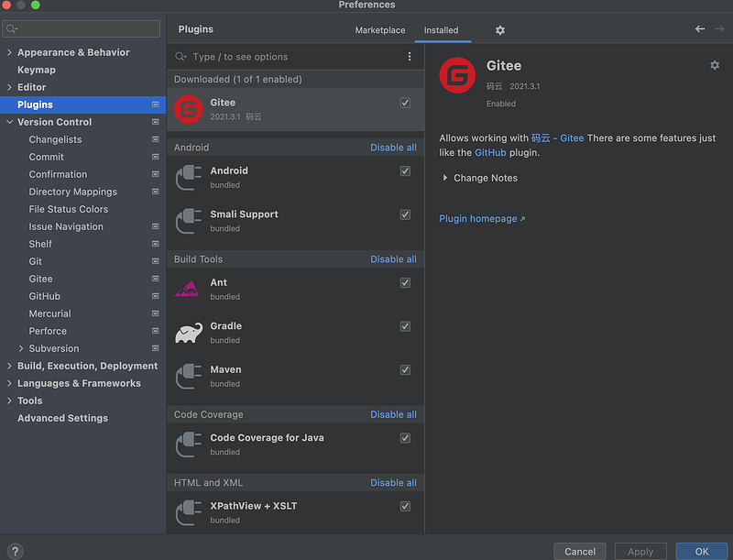Open the Keymap settings page
The height and width of the screenshot is (560, 733).
(37, 70)
